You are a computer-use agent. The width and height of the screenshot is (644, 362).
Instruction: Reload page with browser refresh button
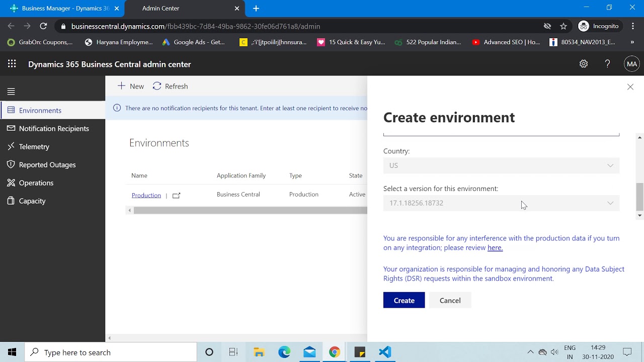coord(43,26)
